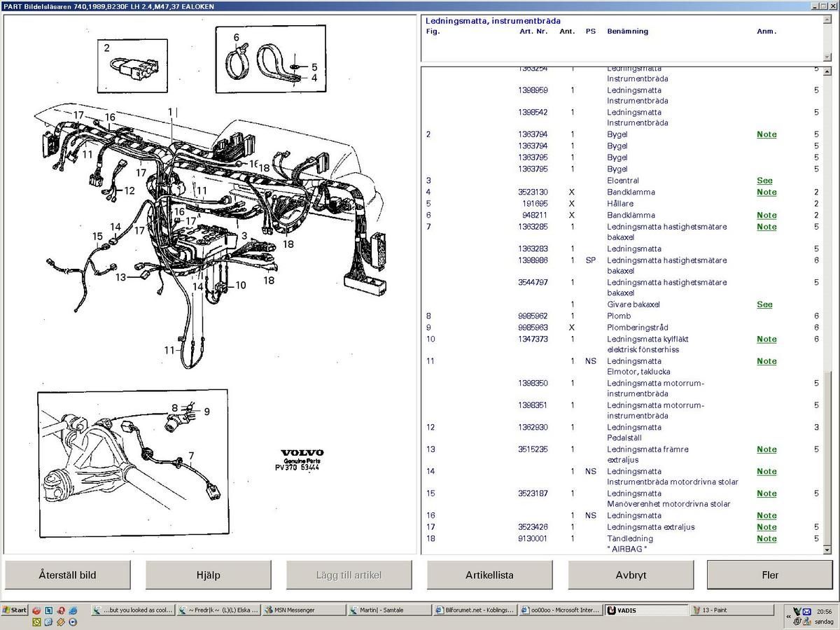The height and width of the screenshot is (630, 840).
Task: Expand the hidden system tray icons chevron
Action: click(788, 617)
